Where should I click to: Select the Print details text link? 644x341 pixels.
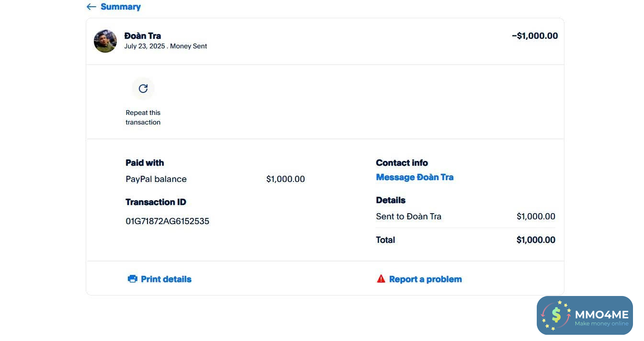pos(166,279)
